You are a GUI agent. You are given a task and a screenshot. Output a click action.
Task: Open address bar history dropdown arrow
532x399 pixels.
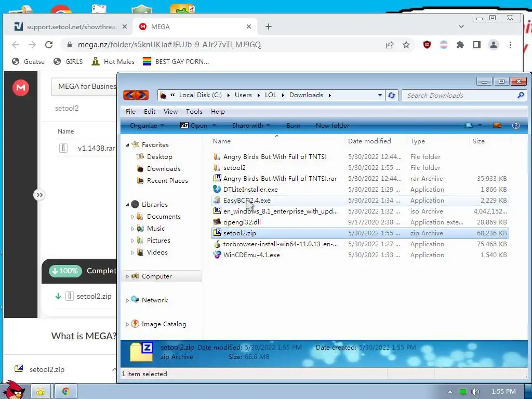click(380, 96)
